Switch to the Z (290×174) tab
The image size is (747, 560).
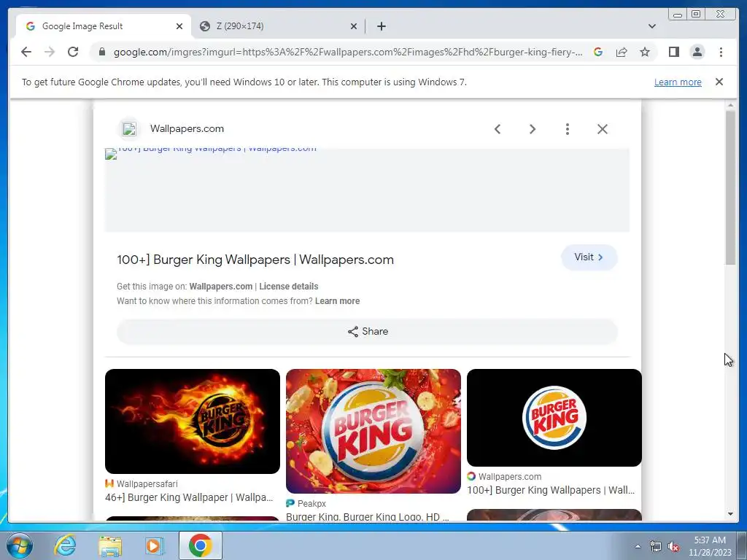(278, 26)
